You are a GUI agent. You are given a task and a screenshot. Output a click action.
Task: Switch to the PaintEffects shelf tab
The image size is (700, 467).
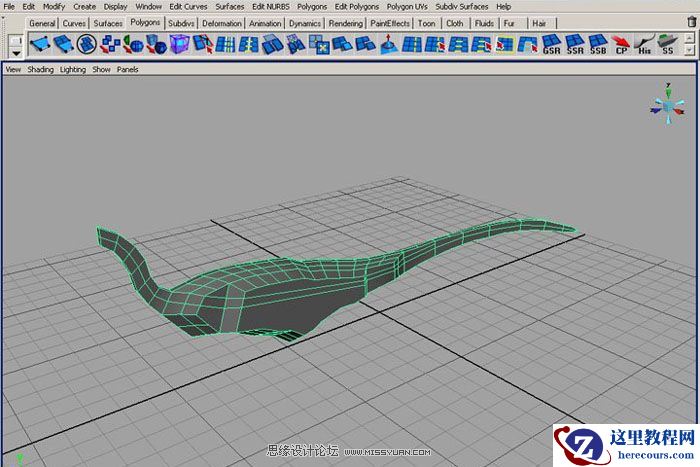[390, 23]
